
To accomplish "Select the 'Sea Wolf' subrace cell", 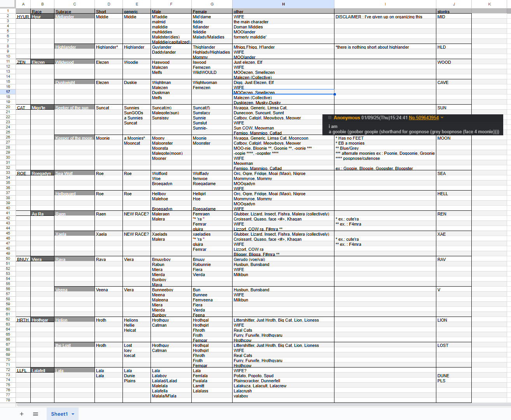I will [x=74, y=173].
